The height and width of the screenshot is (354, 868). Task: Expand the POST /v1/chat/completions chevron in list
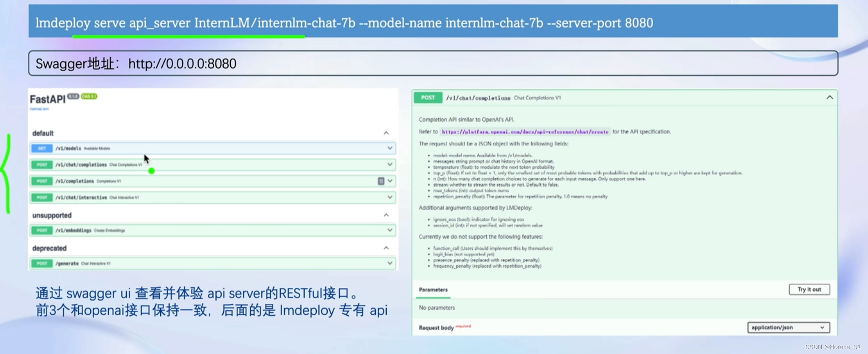[x=390, y=164]
